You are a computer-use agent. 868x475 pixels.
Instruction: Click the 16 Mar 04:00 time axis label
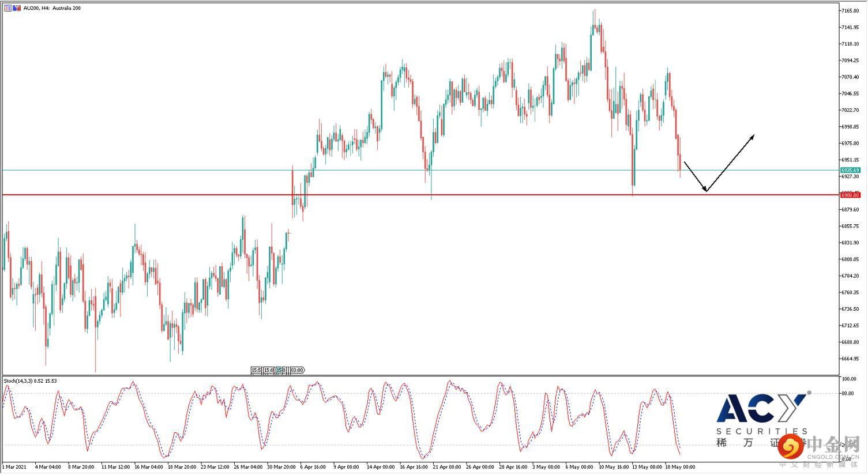(148, 467)
